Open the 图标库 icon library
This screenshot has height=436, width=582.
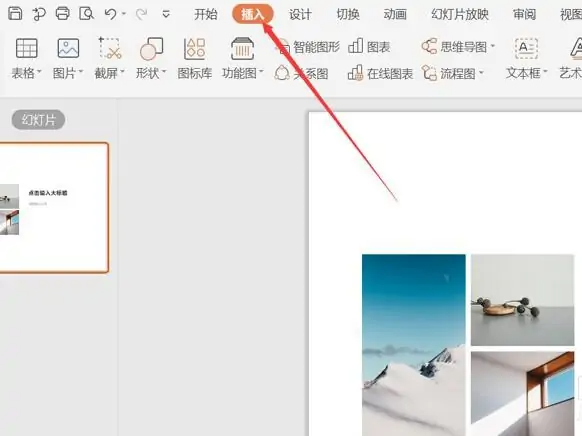[x=194, y=48]
